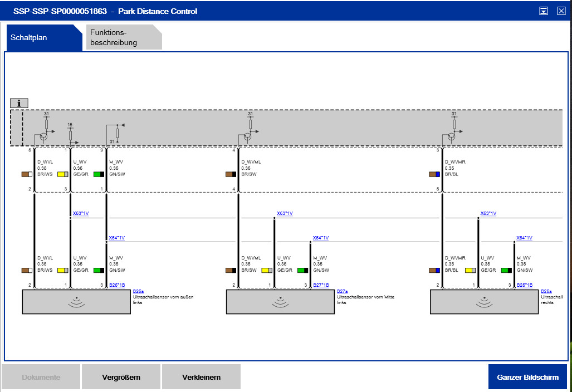Close the Park Distance Control window
This screenshot has width=572, height=392.
click(x=561, y=11)
